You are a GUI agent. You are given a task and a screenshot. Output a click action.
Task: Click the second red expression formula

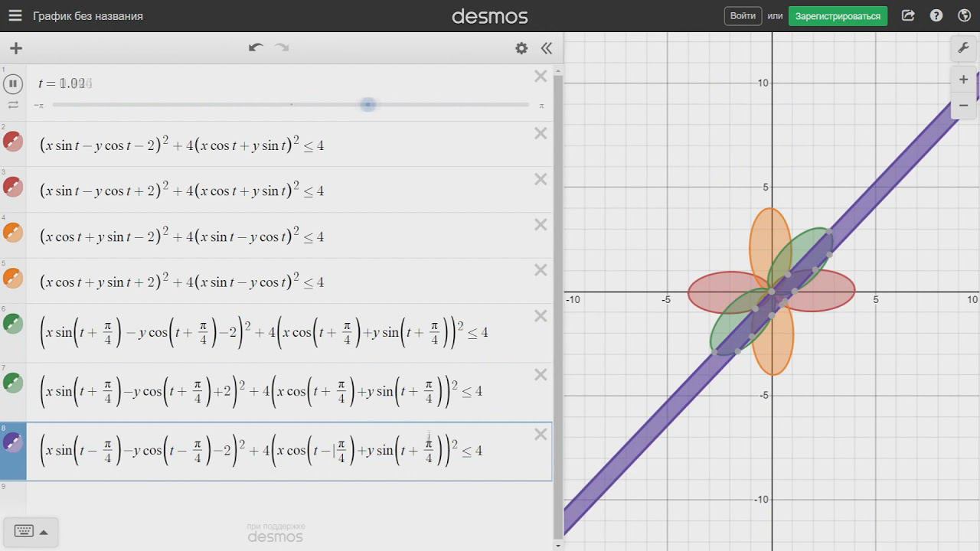pyautogui.click(x=181, y=191)
